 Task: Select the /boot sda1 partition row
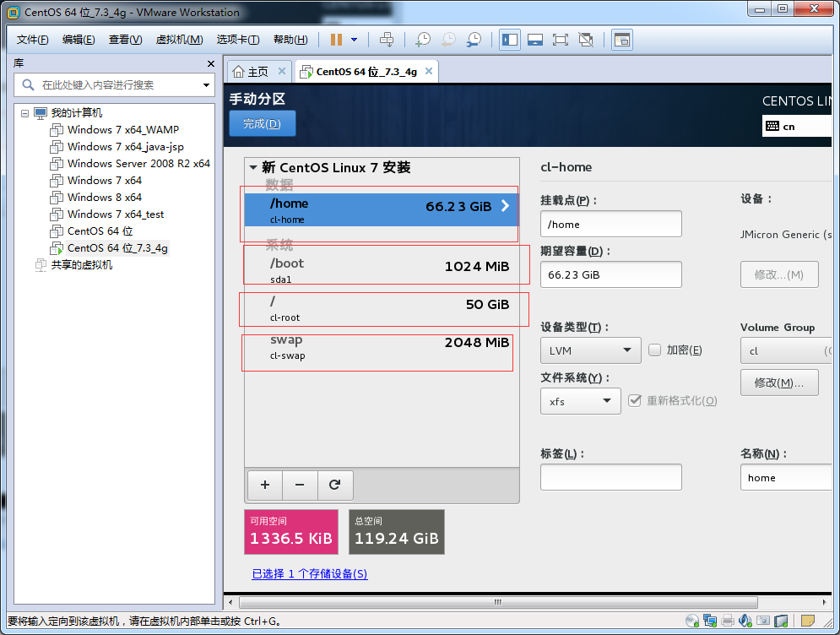(x=382, y=269)
